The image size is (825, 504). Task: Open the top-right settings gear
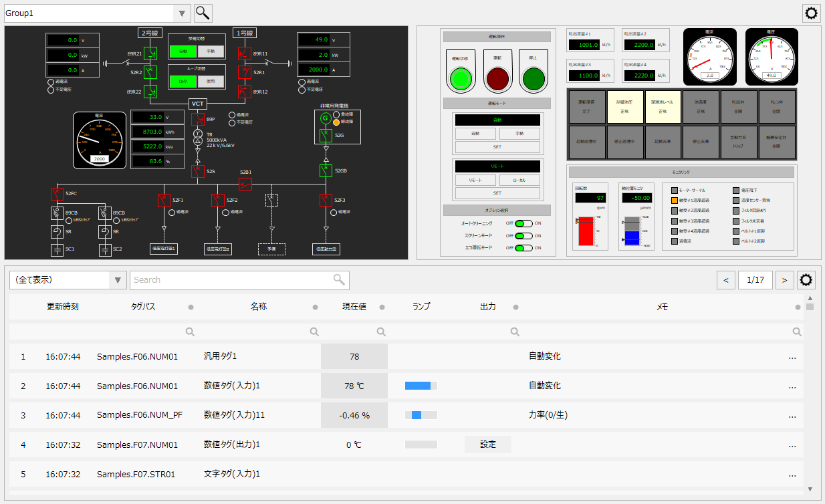[811, 13]
